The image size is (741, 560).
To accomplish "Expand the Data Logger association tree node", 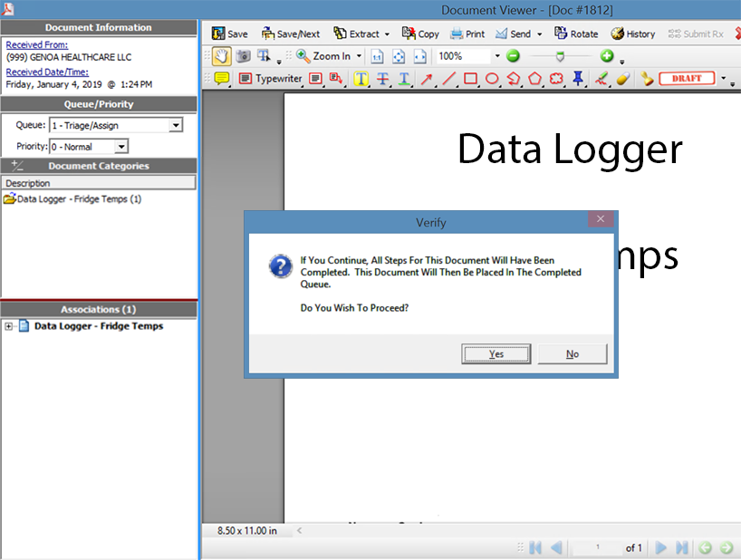I will click(x=9, y=326).
